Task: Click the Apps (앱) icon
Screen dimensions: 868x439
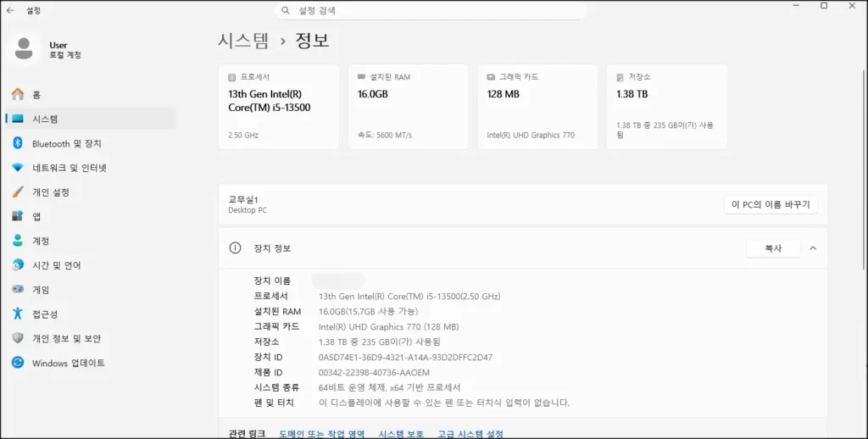Action: [x=18, y=216]
